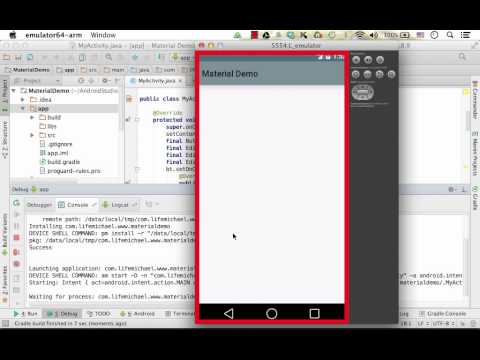Viewport: 480px width, 360px height.
Task: Click main in the navigation breadcrumb
Action: pos(114,70)
